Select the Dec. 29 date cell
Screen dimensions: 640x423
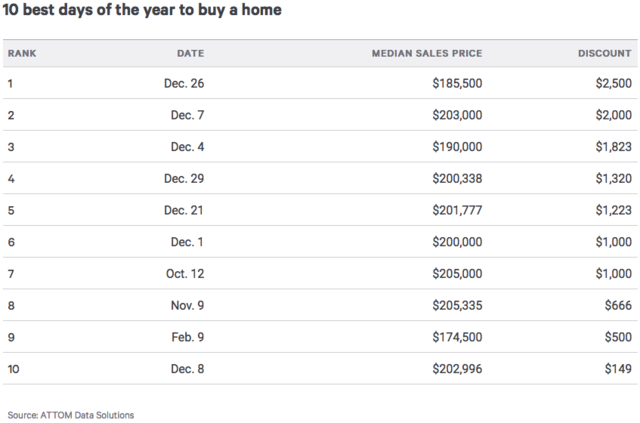(184, 179)
